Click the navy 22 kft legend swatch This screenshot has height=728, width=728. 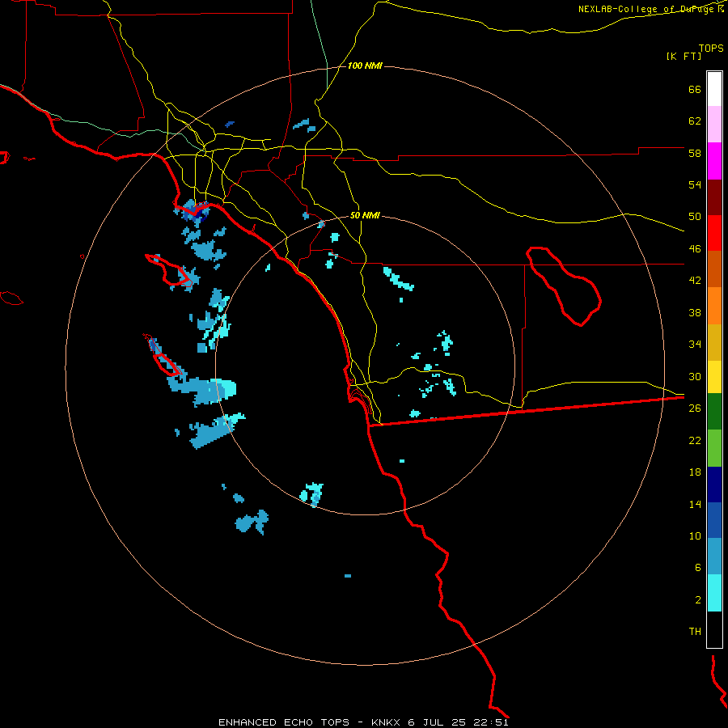click(714, 485)
